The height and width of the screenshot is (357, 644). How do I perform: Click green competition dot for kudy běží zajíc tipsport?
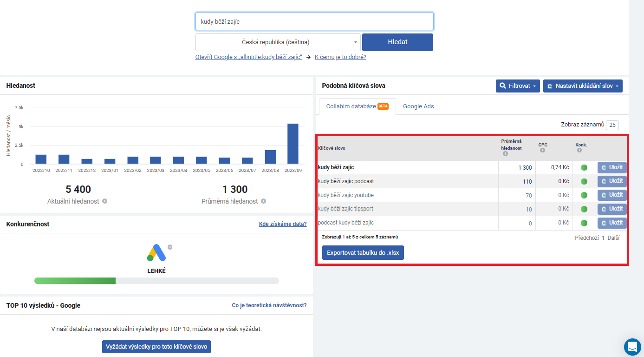coord(584,209)
